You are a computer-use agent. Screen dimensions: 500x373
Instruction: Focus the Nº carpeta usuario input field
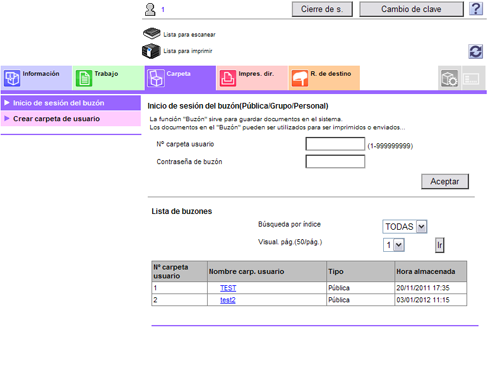(335, 144)
